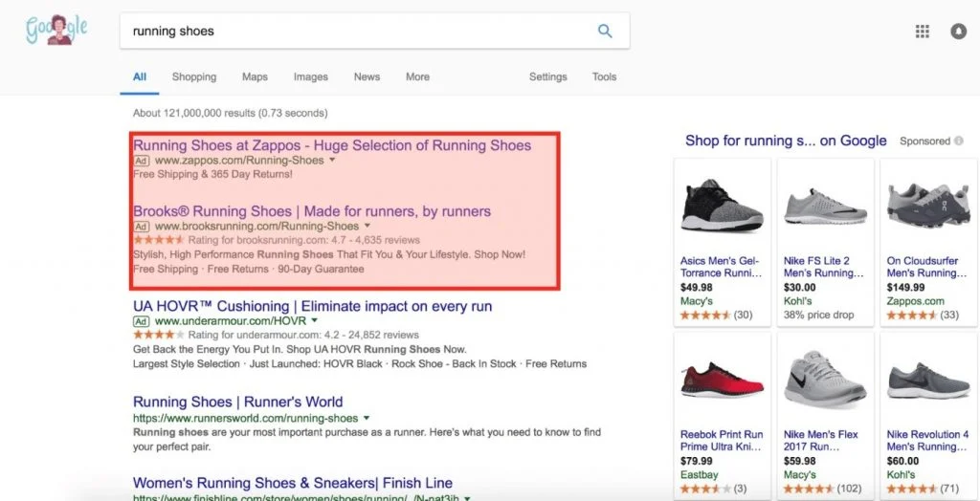Expand the runnersworld.com URL dropdown arrow
Viewport: 980px width, 501px height.
(367, 418)
